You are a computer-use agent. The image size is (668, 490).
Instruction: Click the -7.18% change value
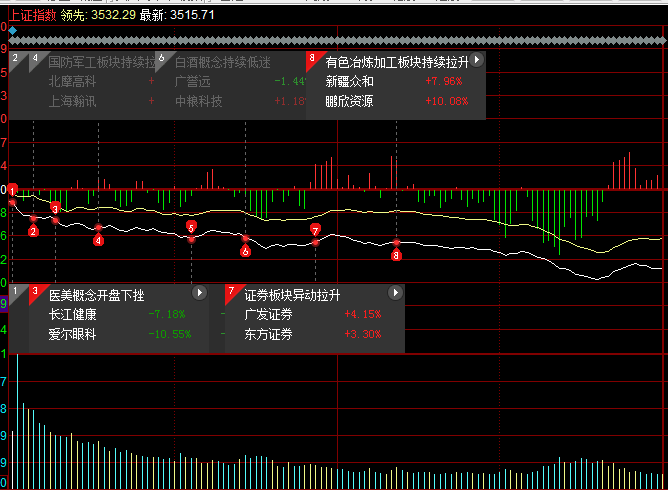[167, 314]
